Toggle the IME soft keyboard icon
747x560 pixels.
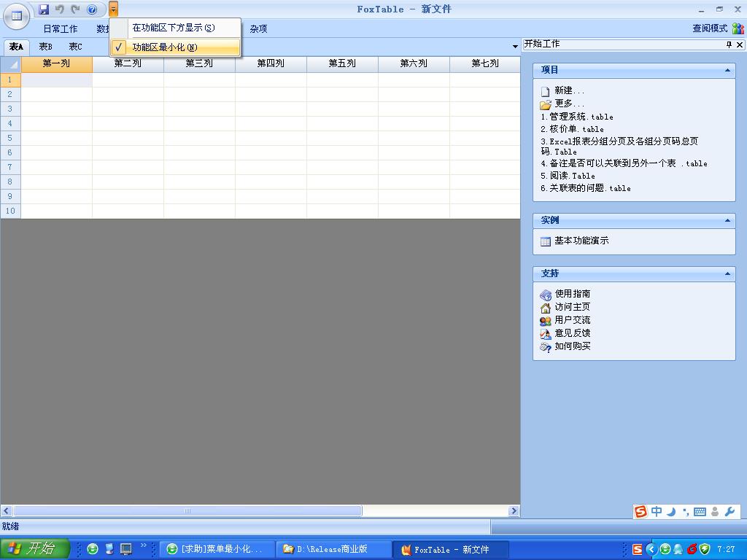(x=700, y=512)
